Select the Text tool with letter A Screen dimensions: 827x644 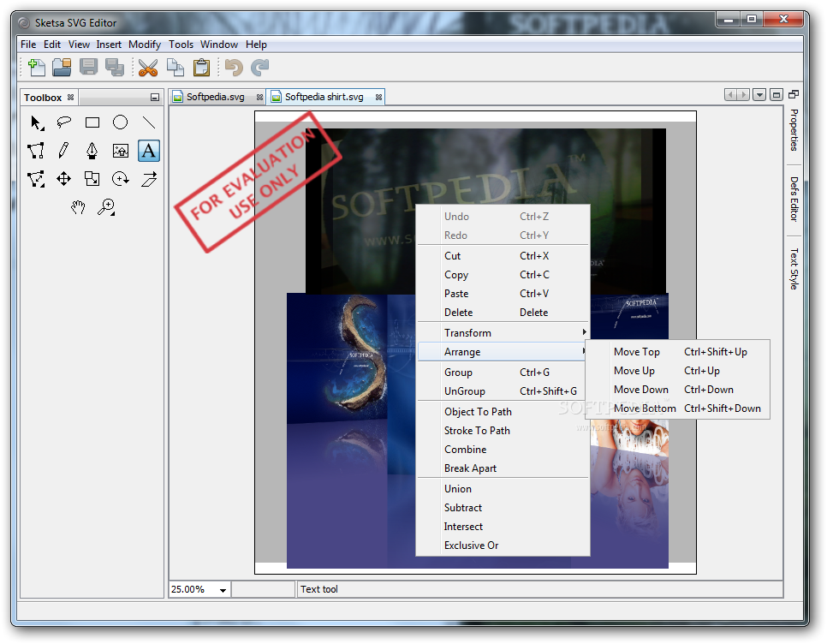pos(149,151)
